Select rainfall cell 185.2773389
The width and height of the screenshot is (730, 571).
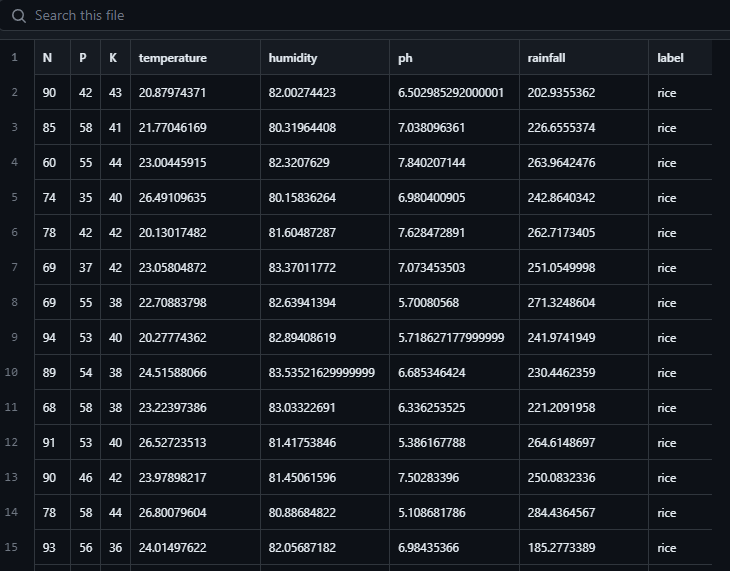coord(584,547)
